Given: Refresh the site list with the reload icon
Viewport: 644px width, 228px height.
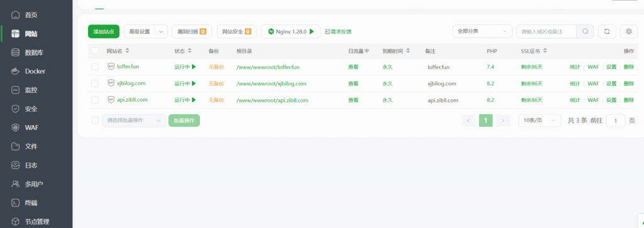Looking at the screenshot, I should (x=607, y=31).
